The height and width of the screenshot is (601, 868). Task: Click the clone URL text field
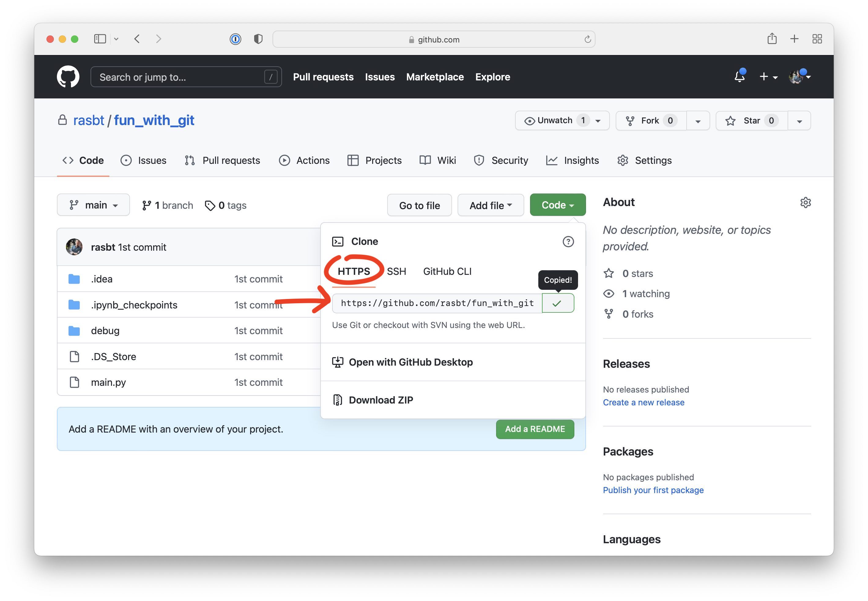tap(437, 303)
